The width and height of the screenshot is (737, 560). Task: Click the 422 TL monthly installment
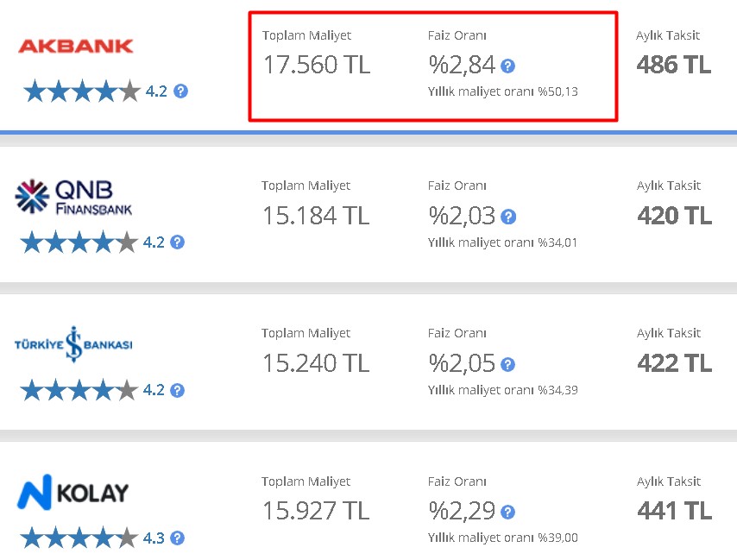(675, 363)
